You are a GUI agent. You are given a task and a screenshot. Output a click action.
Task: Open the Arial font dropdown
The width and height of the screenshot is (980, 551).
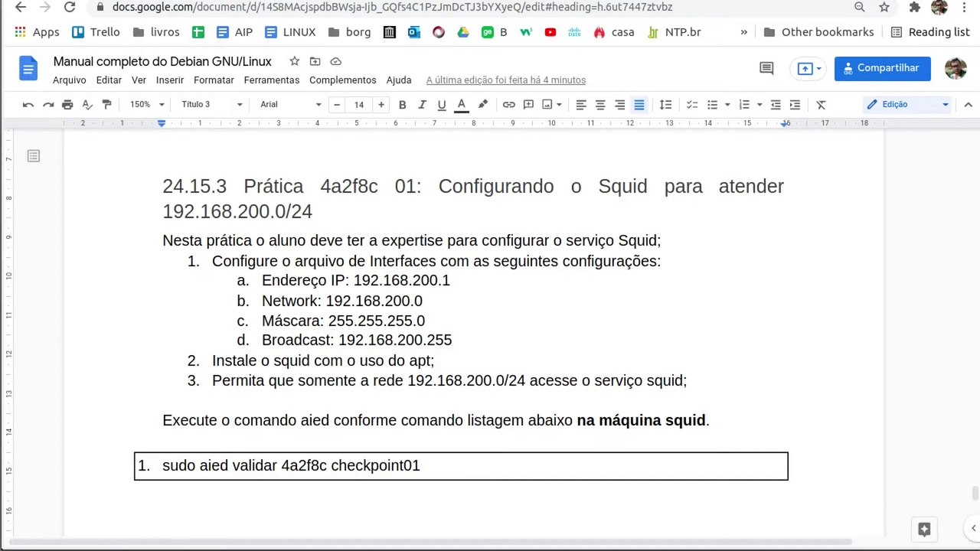[291, 104]
